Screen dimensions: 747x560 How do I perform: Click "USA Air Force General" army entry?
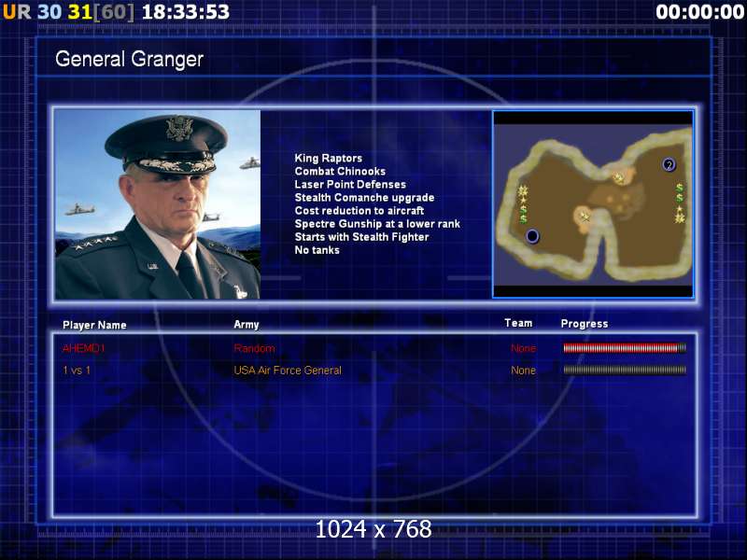point(288,370)
